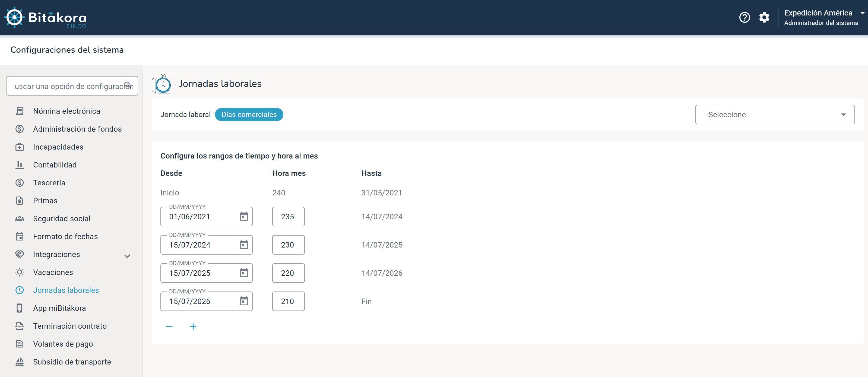Click the Tesorería dollar icon
The image size is (868, 377).
(x=20, y=183)
